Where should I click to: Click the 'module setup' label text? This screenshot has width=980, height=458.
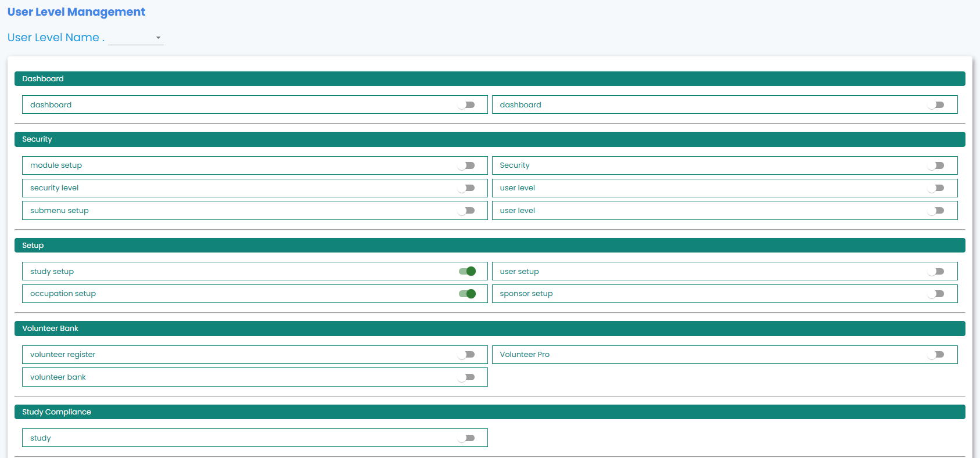[x=56, y=165]
